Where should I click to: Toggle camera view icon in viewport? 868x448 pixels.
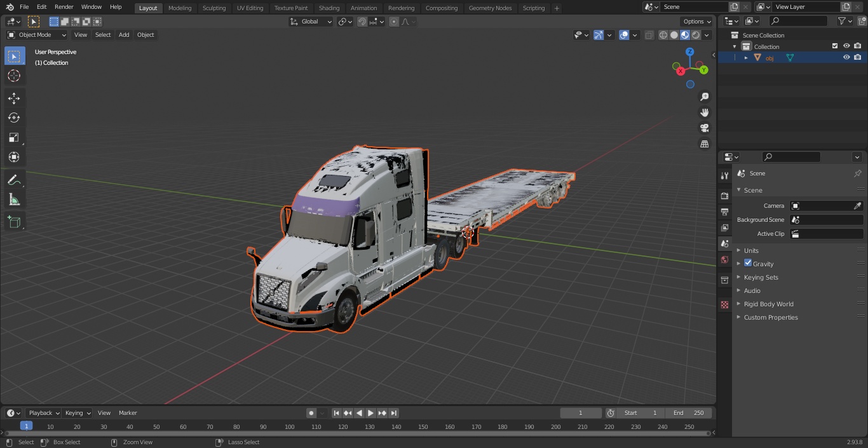pyautogui.click(x=705, y=128)
